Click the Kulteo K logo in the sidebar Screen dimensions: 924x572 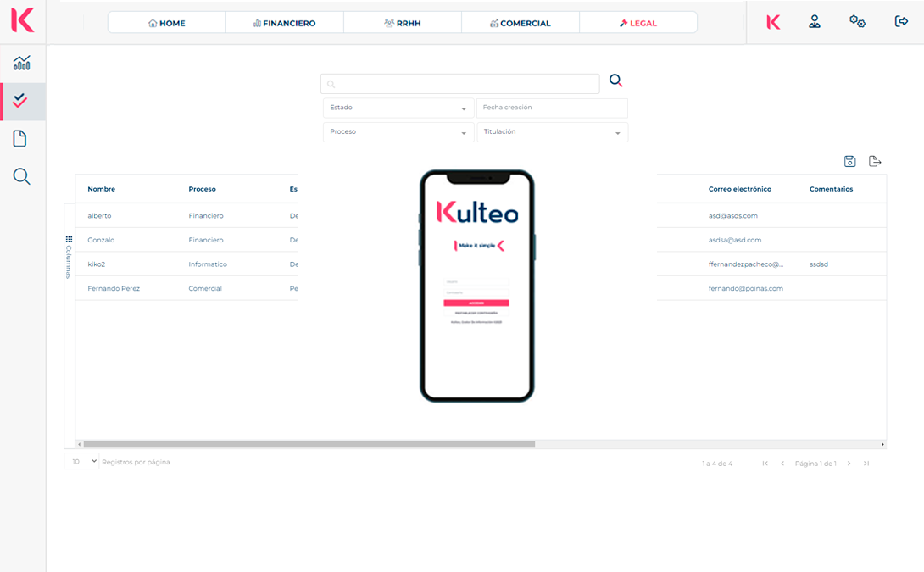[22, 20]
